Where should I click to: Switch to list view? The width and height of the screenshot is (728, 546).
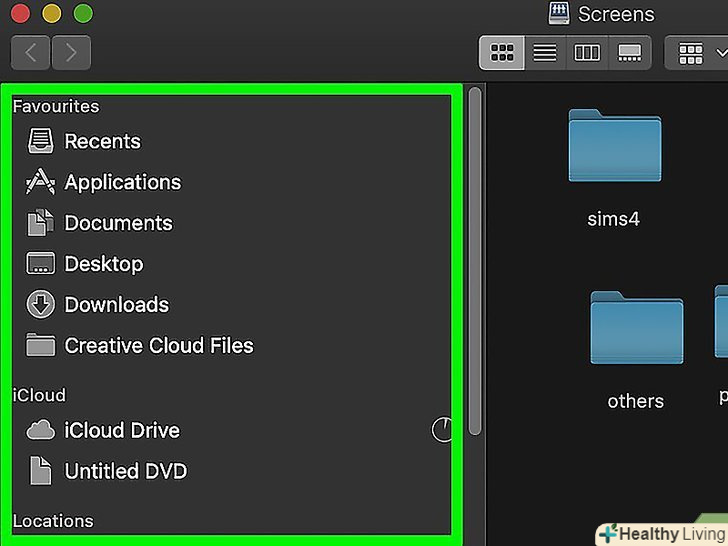click(x=545, y=53)
